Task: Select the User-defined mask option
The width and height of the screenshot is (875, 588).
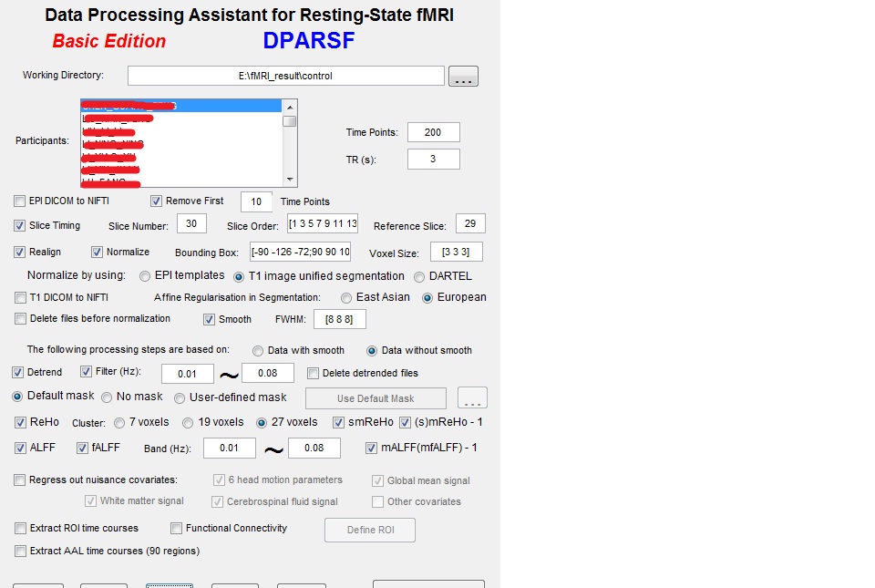Action: 180,397
